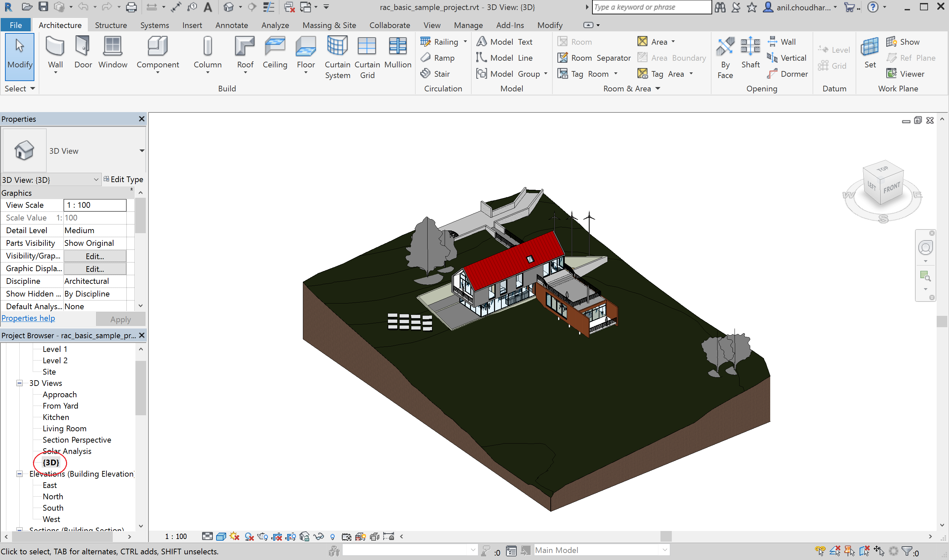
Task: Toggle Reveal Hidden Elements lightbulb
Action: click(333, 536)
